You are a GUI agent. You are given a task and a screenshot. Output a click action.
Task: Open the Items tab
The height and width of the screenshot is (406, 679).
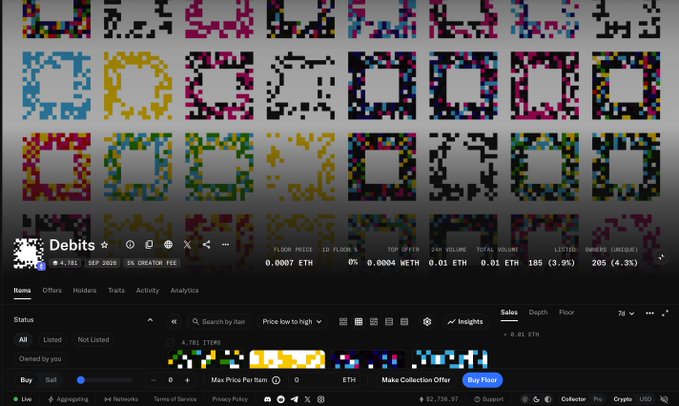tap(22, 290)
